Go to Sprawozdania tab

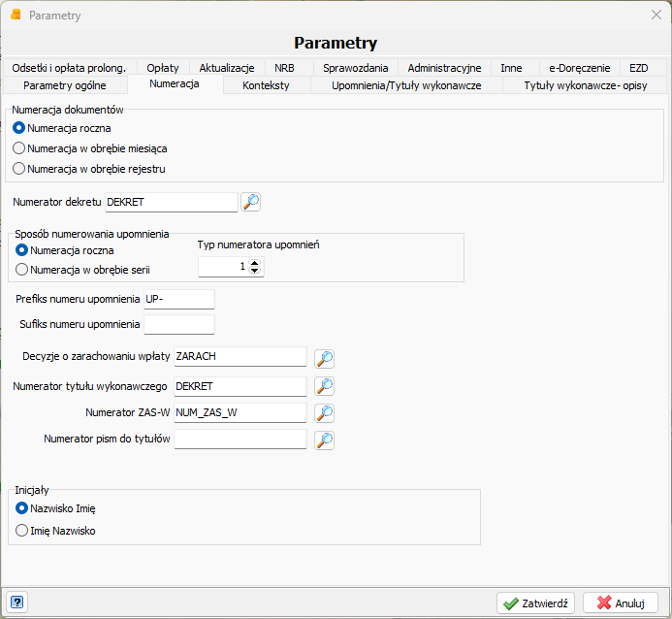pyautogui.click(x=355, y=68)
